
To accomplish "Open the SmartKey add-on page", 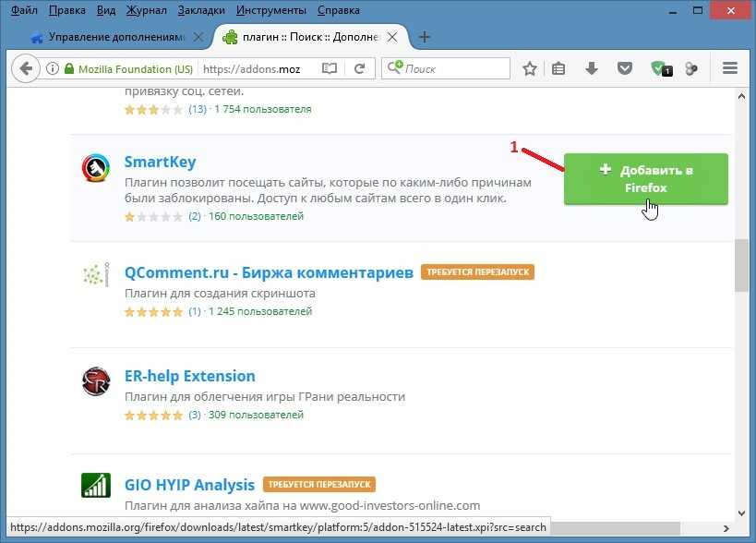I will (x=160, y=162).
